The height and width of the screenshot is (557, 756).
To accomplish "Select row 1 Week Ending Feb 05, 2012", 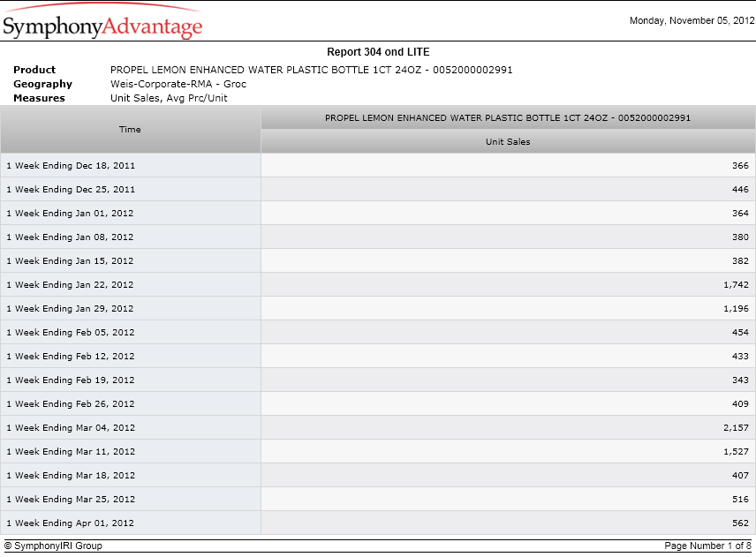I will [x=378, y=333].
